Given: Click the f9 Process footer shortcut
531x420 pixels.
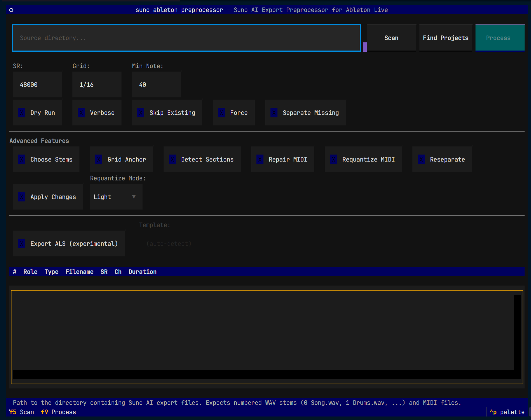Looking at the screenshot, I should click(58, 412).
